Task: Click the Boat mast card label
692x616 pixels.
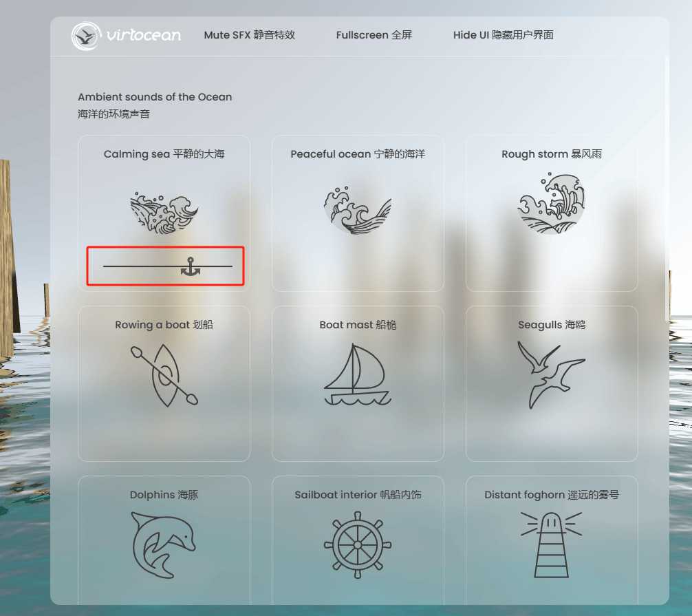Action: tap(358, 325)
